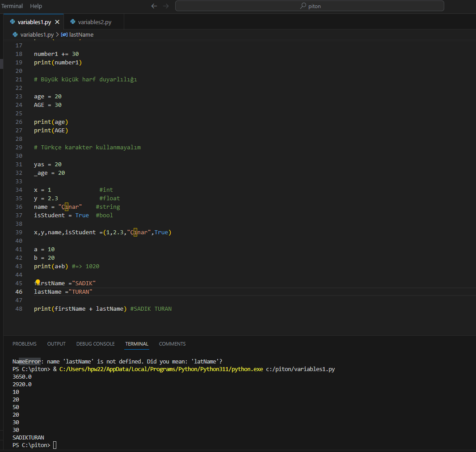Screen dimensions: 476x452
Task: Show the PROBLEMS panel
Action: [x=25, y=344]
